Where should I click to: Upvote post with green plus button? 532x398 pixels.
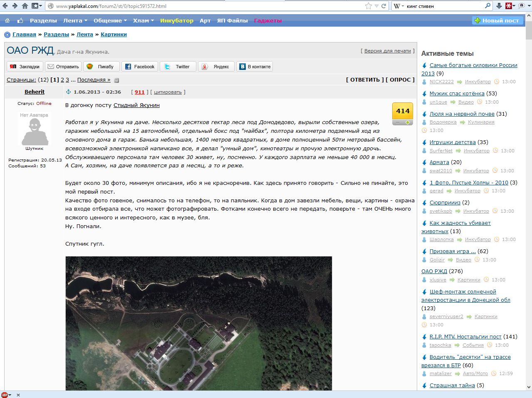[408, 122]
